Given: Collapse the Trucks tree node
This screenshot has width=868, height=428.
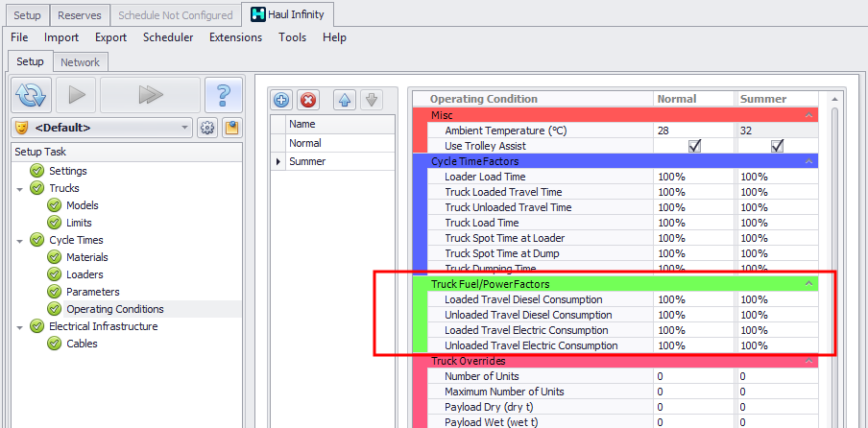Looking at the screenshot, I should point(20,188).
